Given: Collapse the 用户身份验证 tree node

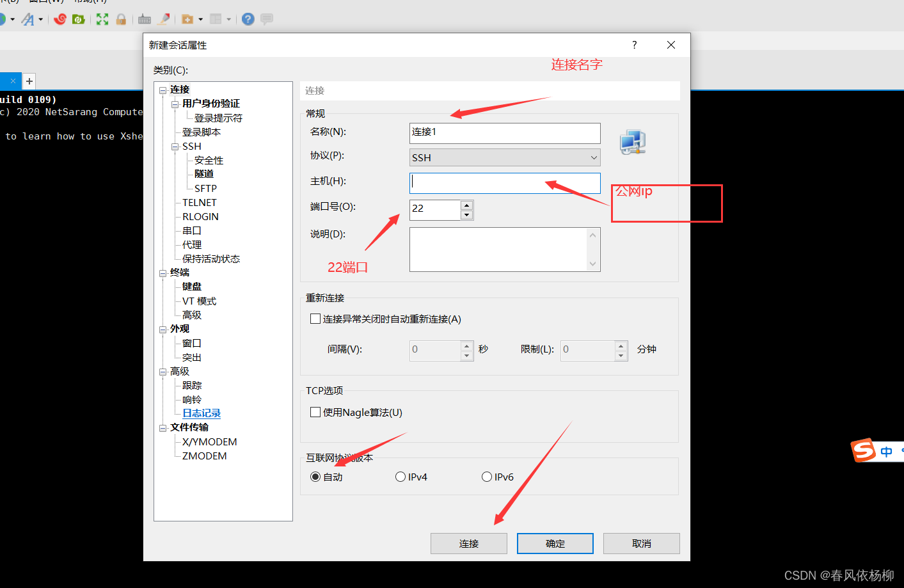Looking at the screenshot, I should click(x=175, y=104).
